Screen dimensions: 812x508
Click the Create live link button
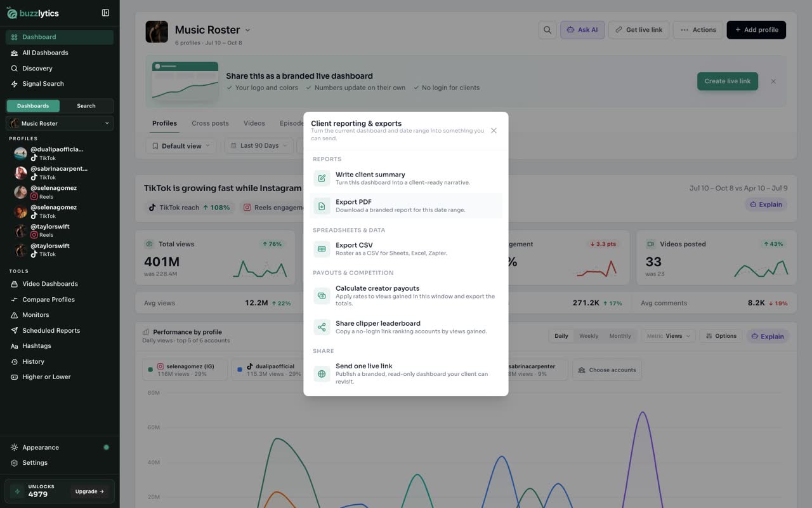(x=727, y=81)
